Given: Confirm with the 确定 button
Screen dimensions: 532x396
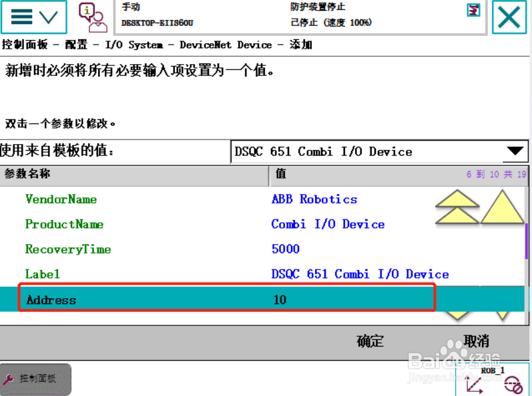Looking at the screenshot, I should [x=370, y=341].
